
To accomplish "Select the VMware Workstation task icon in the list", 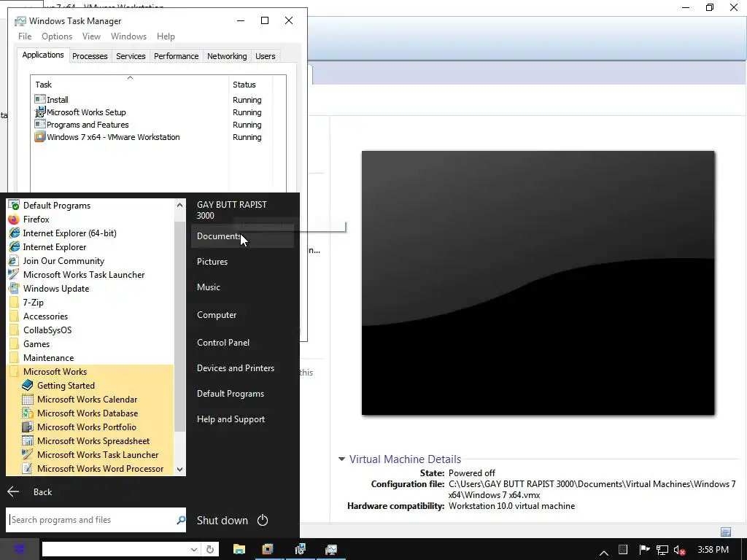I will (40, 136).
